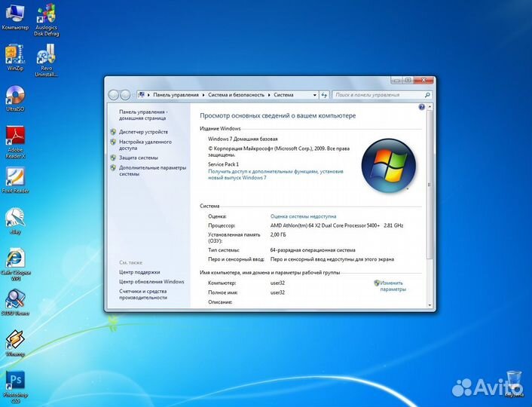Open the blue help question-mark icon
The height and width of the screenshot is (407, 532).
(421, 107)
